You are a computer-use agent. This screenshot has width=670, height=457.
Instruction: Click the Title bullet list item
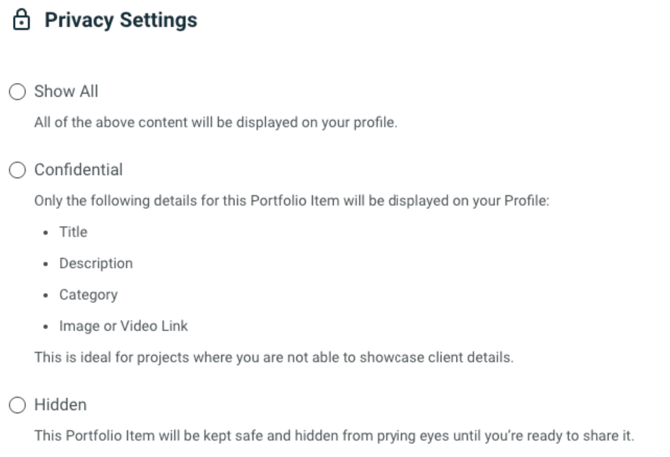pos(73,232)
